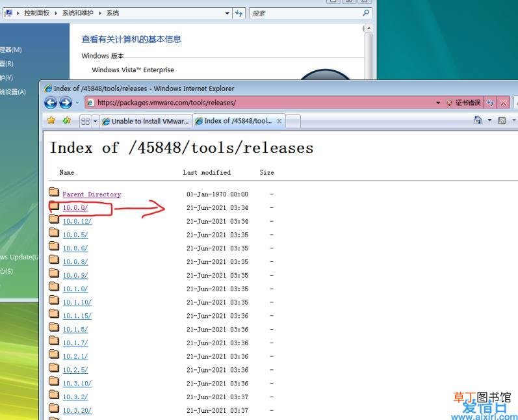
Task: Open the 10.1.0/ folder link
Action: (x=75, y=289)
